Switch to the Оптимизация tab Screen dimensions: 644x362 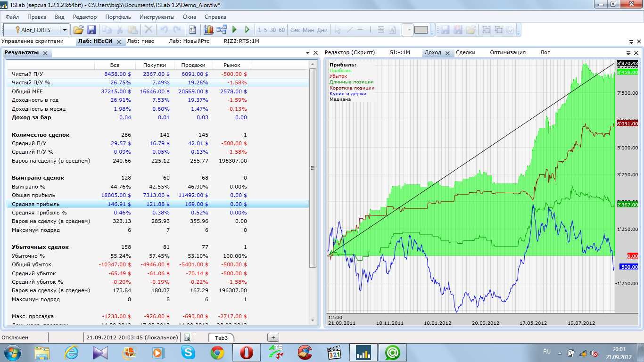tap(508, 52)
